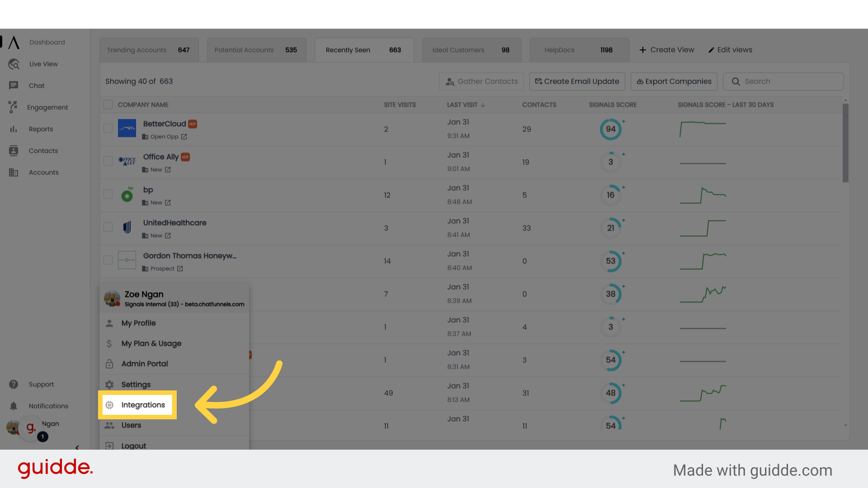The image size is (868, 488).
Task: Open My Profile in the user menu
Action: click(x=174, y=323)
